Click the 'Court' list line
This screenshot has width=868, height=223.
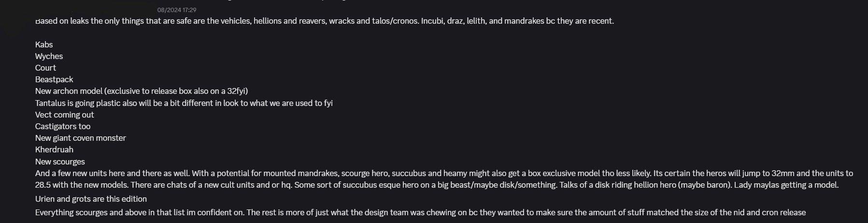click(x=45, y=68)
